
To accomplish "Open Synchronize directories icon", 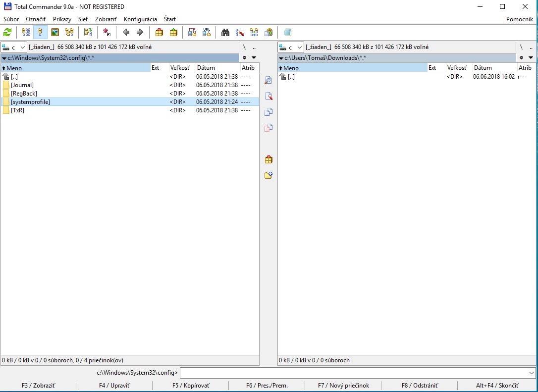I will tap(254, 32).
